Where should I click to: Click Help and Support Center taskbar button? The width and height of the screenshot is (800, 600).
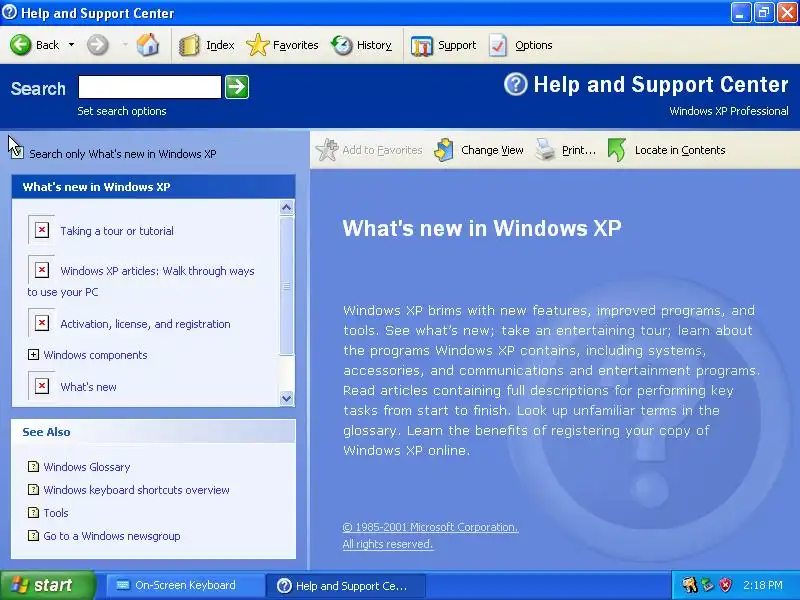click(346, 585)
